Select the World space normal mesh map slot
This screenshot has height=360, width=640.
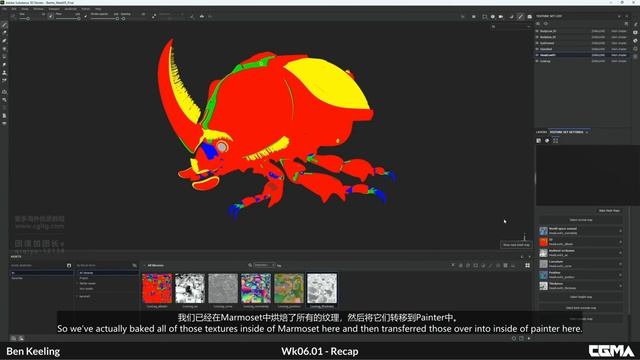point(580,231)
